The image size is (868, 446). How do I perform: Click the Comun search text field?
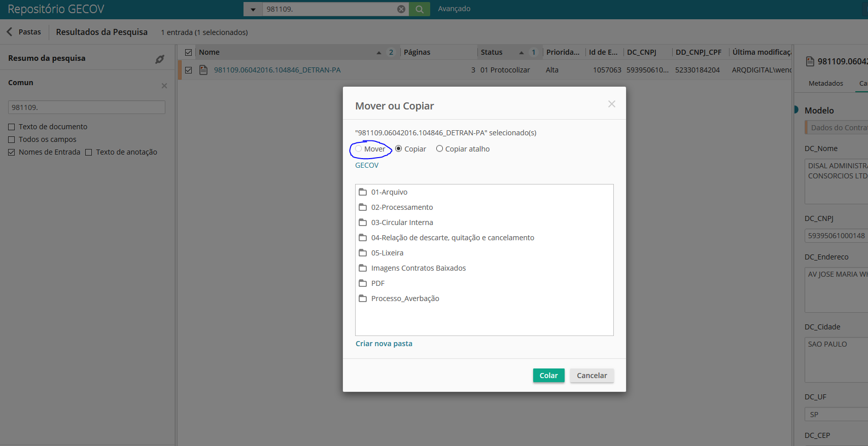click(x=86, y=107)
